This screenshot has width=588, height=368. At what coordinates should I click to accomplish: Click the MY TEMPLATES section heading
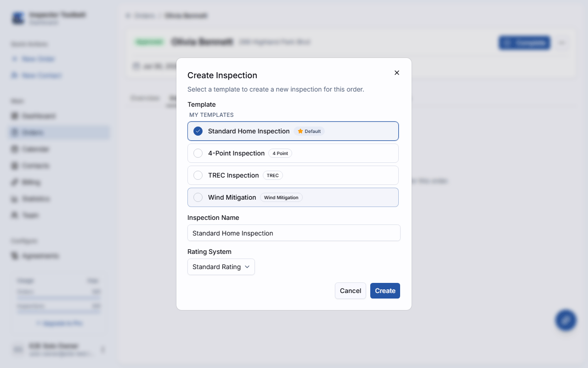pyautogui.click(x=211, y=115)
